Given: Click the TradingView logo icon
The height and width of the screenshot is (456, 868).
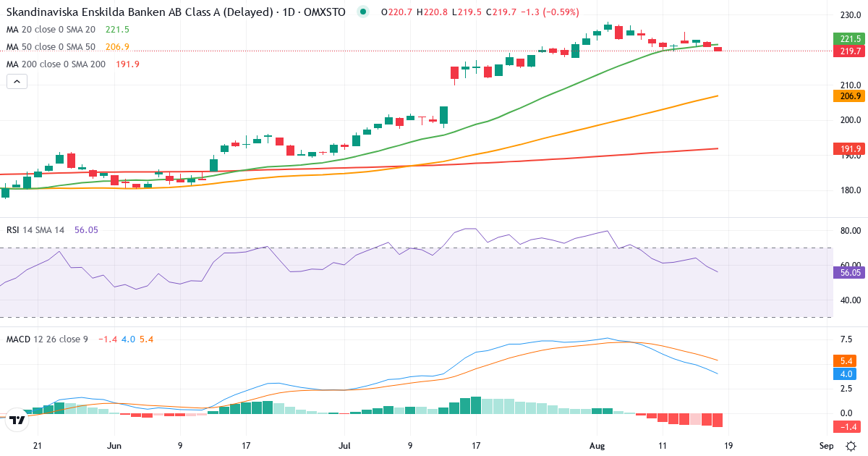Looking at the screenshot, I should 17,418.
